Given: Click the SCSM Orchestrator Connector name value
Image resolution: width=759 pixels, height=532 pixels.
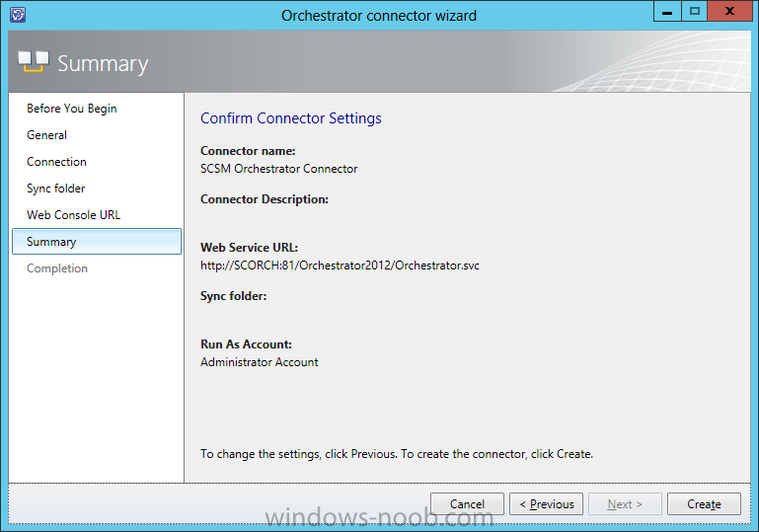Looking at the screenshot, I should pos(278,169).
